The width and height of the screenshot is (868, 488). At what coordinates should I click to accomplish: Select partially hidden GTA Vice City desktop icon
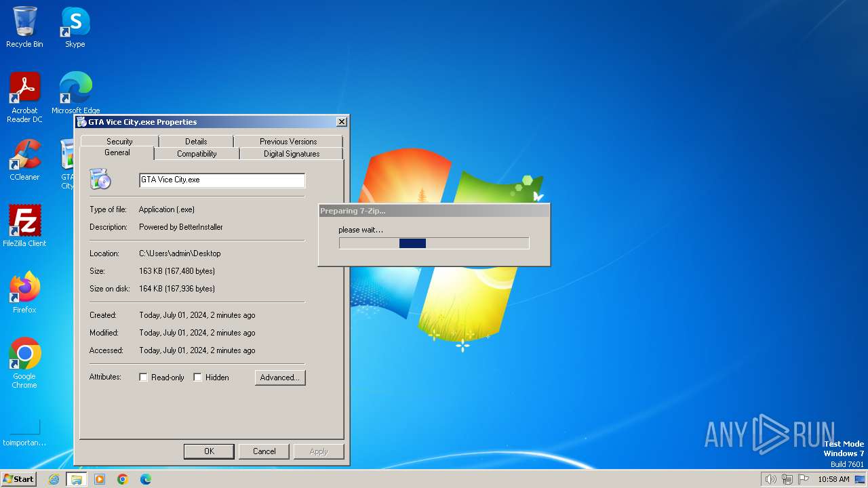pyautogui.click(x=66, y=163)
